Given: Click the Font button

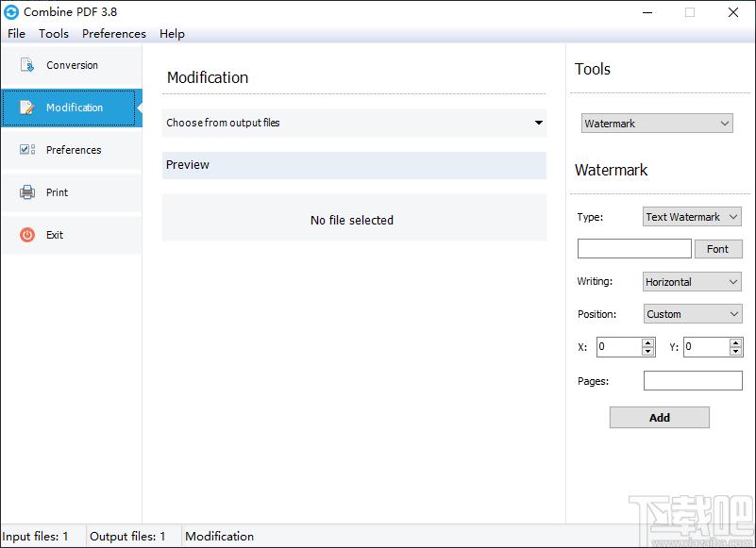Looking at the screenshot, I should [x=718, y=249].
